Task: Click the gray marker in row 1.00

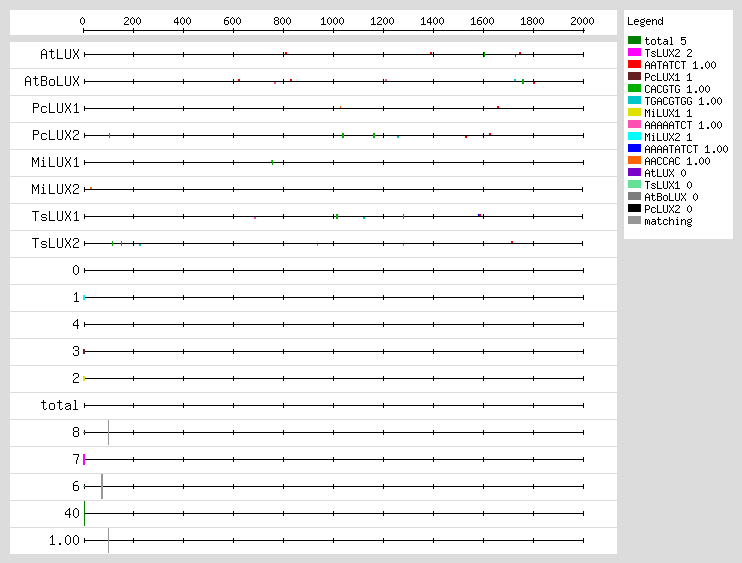Action: coord(108,540)
